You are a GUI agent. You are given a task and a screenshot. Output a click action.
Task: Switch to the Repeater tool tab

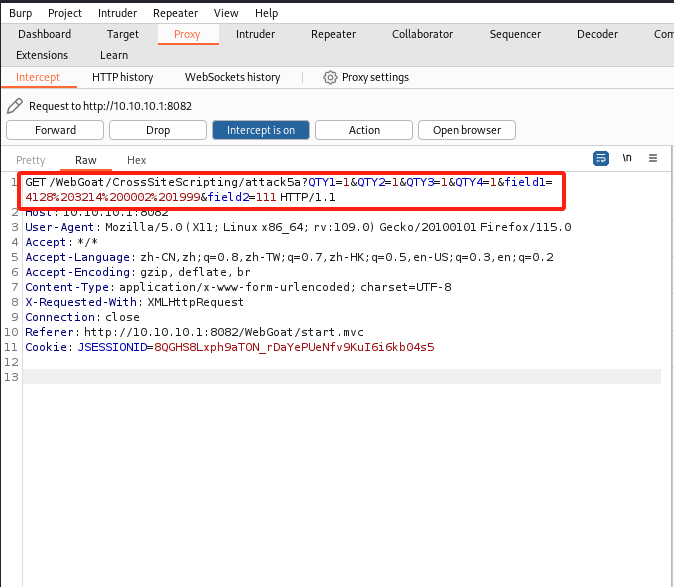pyautogui.click(x=334, y=34)
